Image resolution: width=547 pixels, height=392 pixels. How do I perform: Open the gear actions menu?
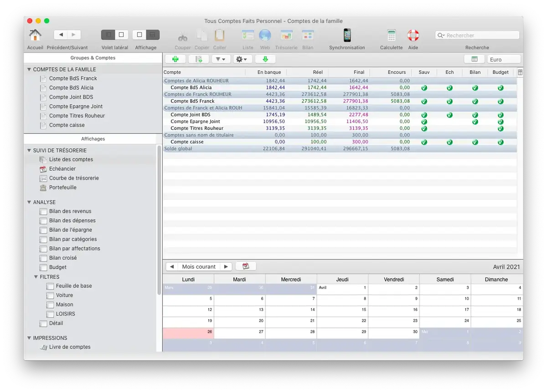click(243, 59)
